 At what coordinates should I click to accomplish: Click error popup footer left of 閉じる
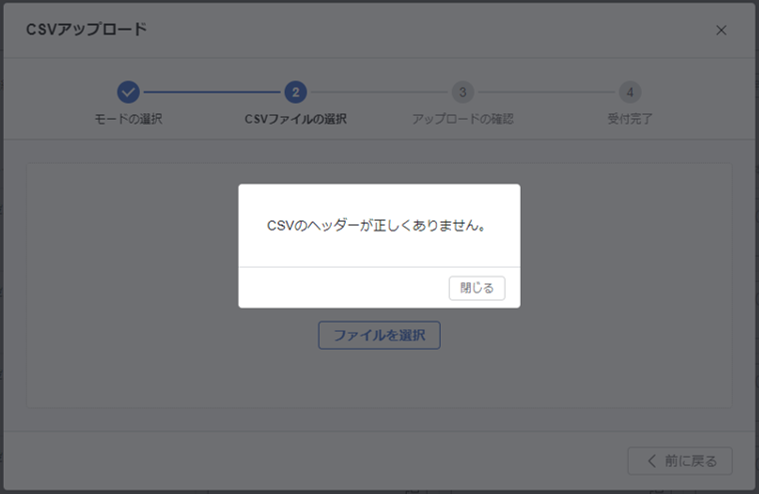[x=340, y=288]
